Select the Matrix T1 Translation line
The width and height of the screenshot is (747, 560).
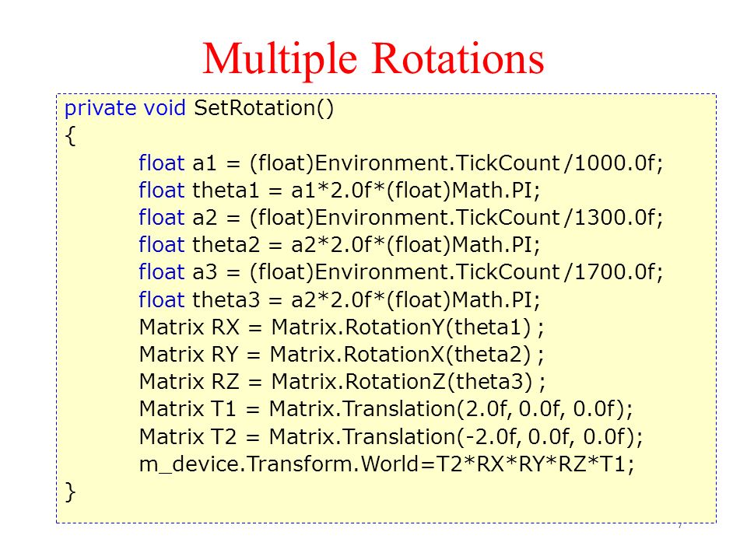pos(386,409)
